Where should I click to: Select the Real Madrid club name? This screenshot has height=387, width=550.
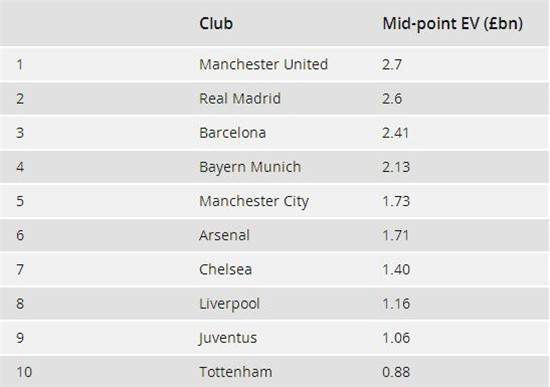coord(240,98)
